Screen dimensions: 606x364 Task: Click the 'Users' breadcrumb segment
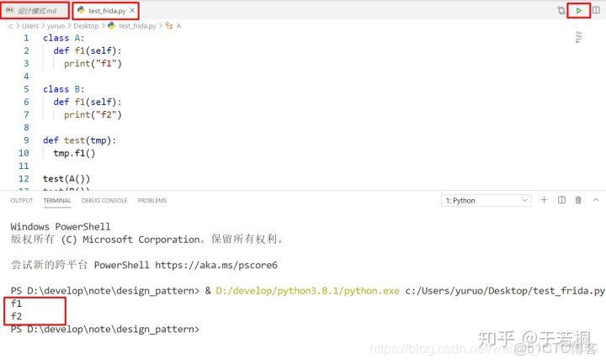[30, 26]
